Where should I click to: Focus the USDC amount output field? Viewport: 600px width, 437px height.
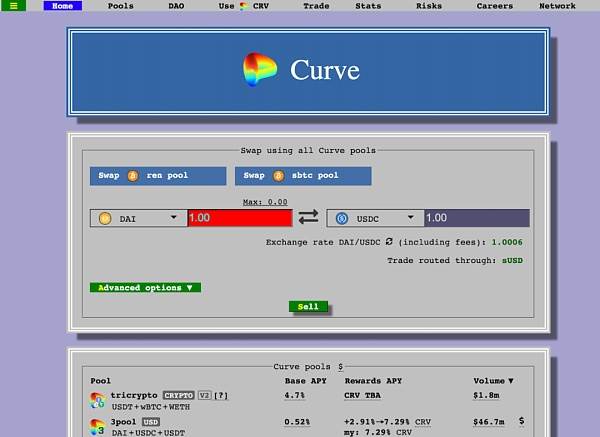(x=477, y=218)
